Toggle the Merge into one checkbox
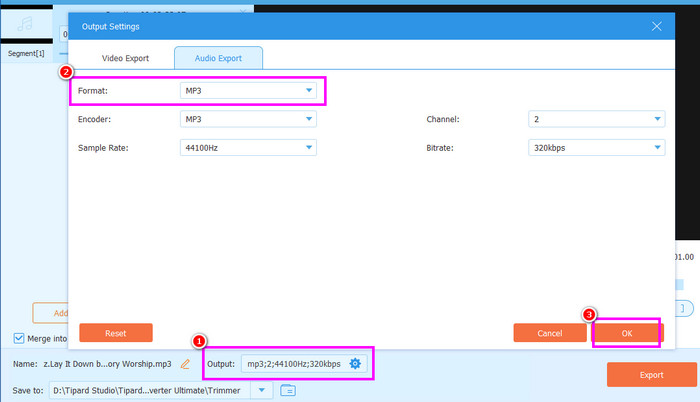Screen dimensions: 700x402 (19, 338)
